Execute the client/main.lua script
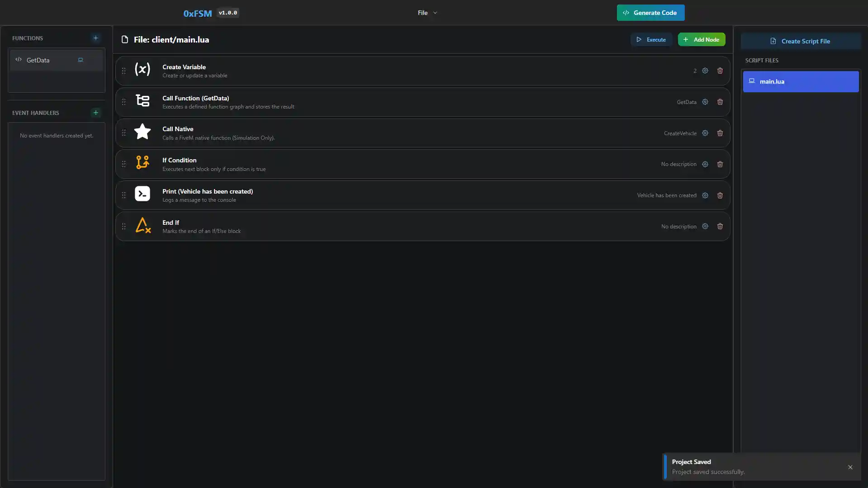Image resolution: width=868 pixels, height=488 pixels. tap(651, 39)
